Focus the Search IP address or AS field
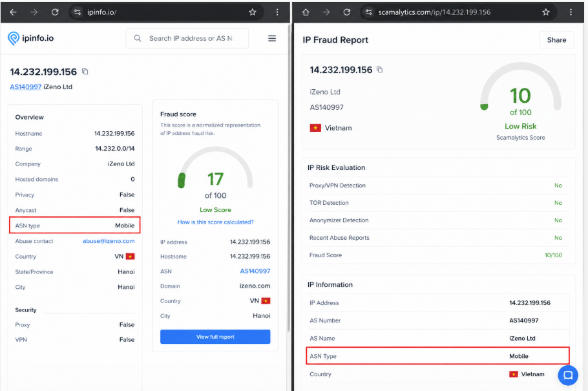588x391 pixels. click(x=187, y=38)
